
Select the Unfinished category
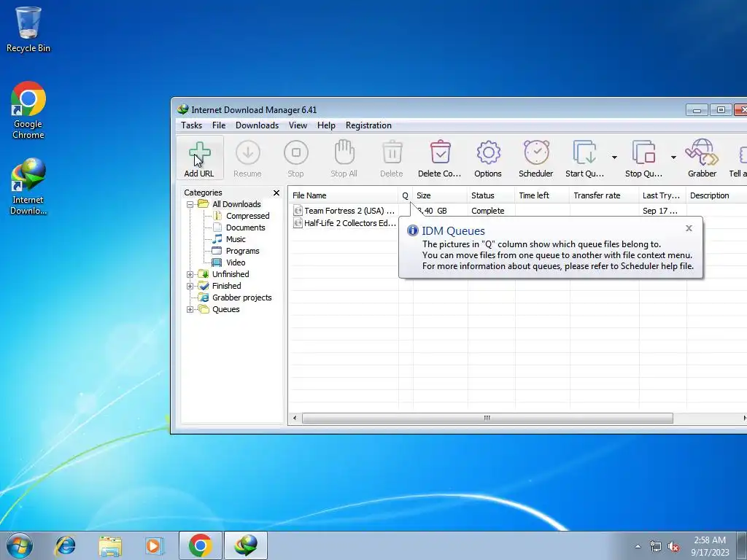point(231,274)
